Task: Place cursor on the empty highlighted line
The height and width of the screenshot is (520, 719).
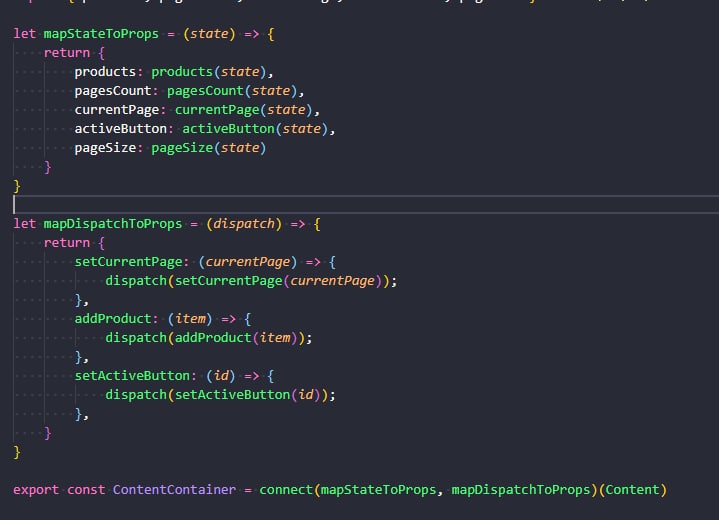Action: click(366, 205)
